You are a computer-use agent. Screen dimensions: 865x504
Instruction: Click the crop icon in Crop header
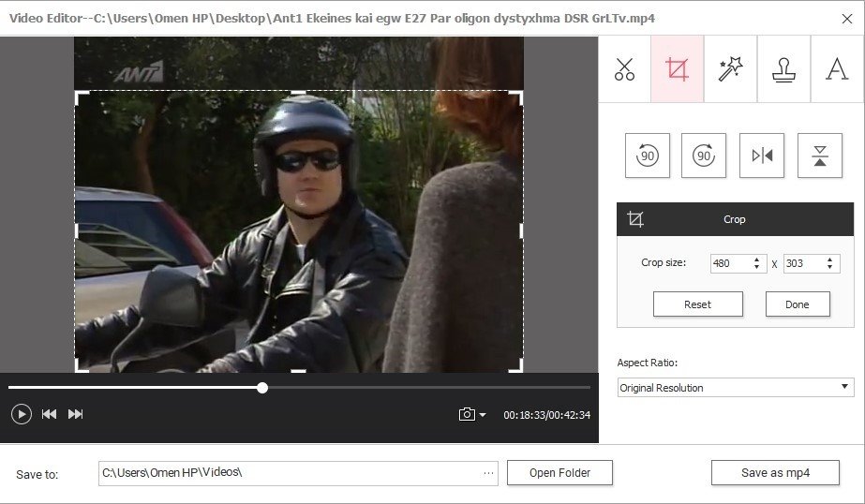point(635,219)
